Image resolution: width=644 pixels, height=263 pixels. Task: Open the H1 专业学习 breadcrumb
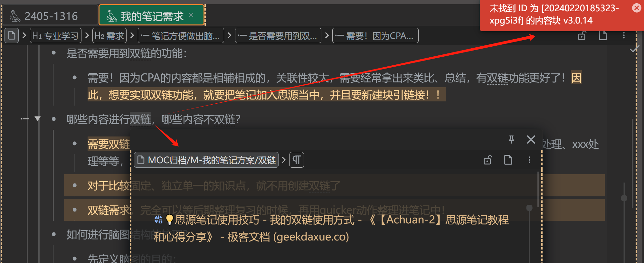pyautogui.click(x=55, y=35)
